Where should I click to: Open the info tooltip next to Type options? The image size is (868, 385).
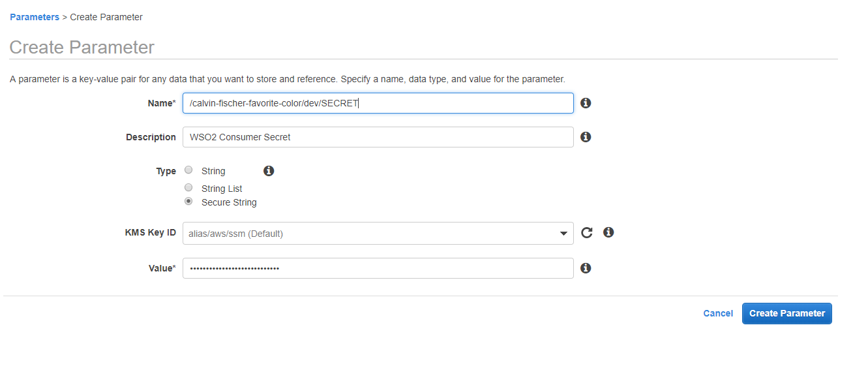269,171
